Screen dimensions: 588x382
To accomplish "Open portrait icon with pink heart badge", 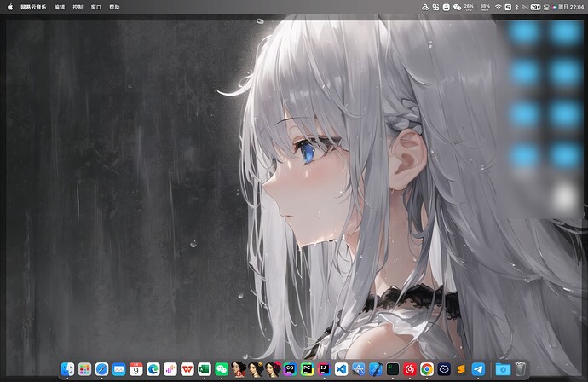I will click(x=273, y=369).
